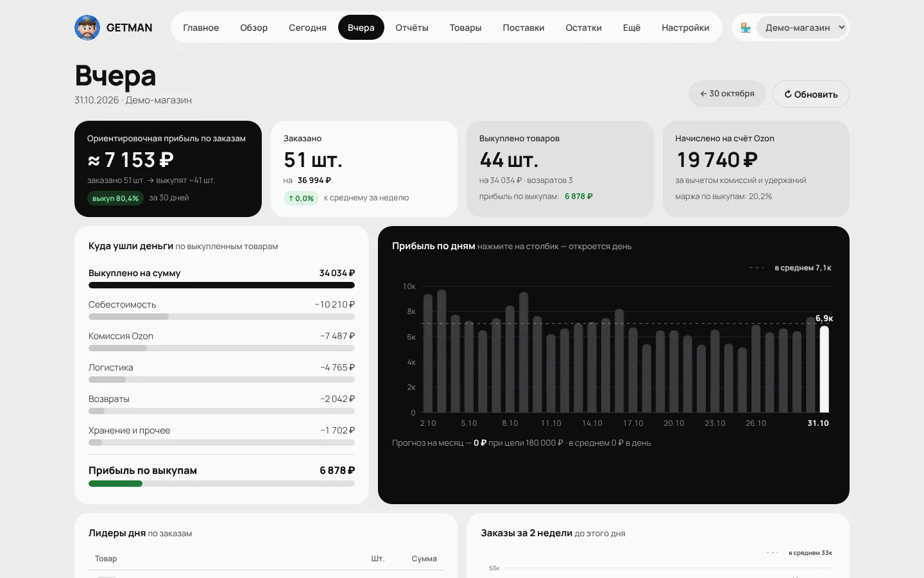Show the Остатки tab
The height and width of the screenshot is (578, 924).
pos(583,28)
